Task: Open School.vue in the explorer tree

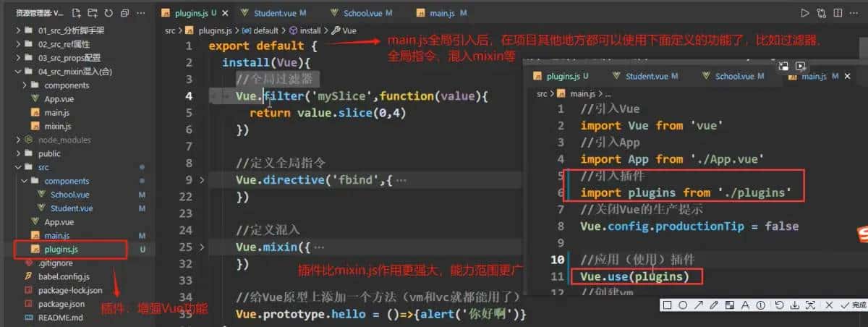Action: tap(69, 195)
